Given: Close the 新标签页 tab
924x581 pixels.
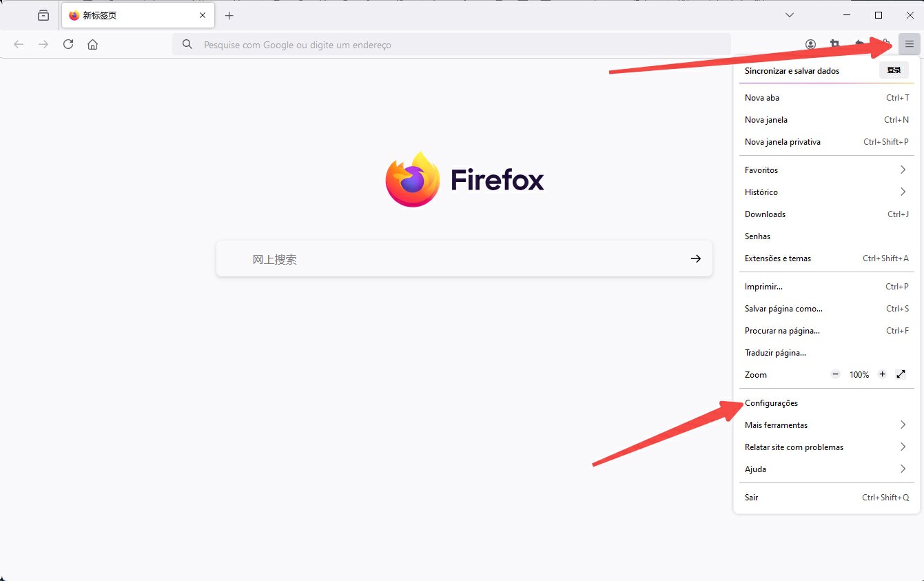Looking at the screenshot, I should pyautogui.click(x=203, y=15).
